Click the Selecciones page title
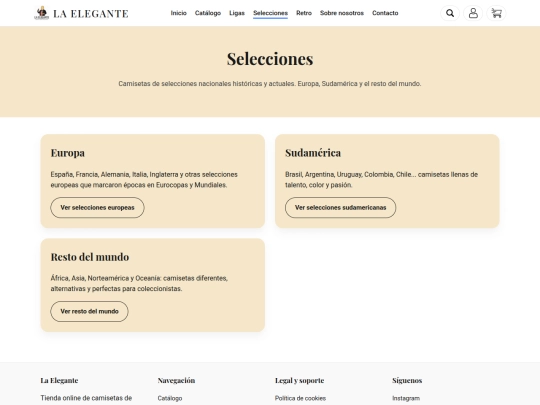The width and height of the screenshot is (540, 405). click(270, 59)
